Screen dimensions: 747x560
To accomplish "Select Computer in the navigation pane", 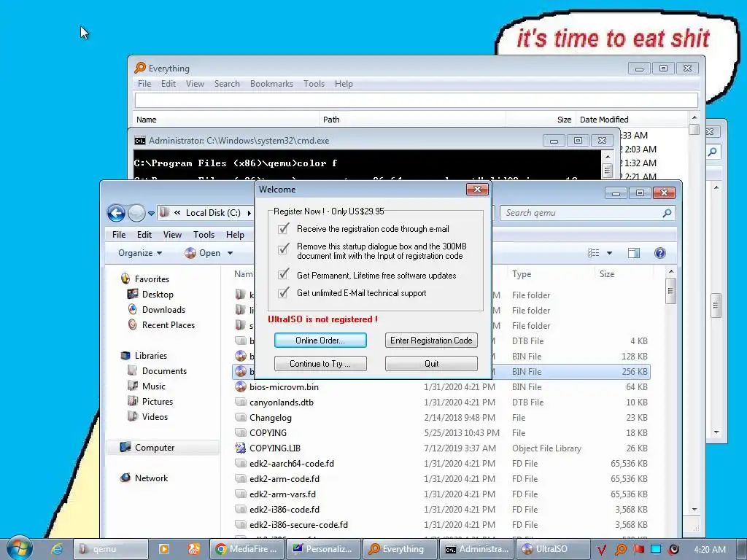I will pyautogui.click(x=155, y=448).
